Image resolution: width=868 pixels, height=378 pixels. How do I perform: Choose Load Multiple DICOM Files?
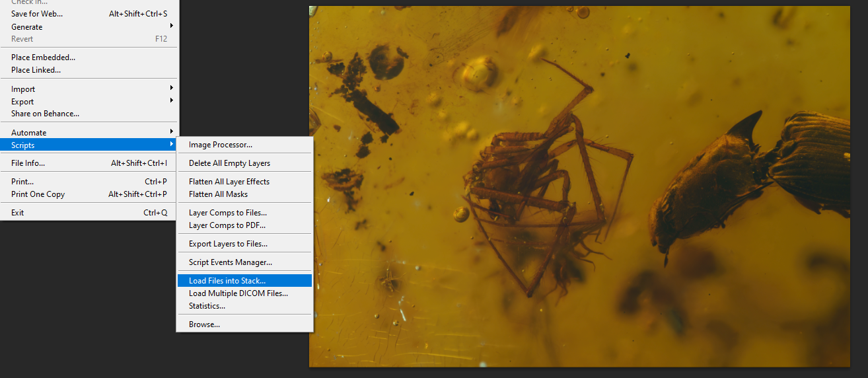(238, 293)
